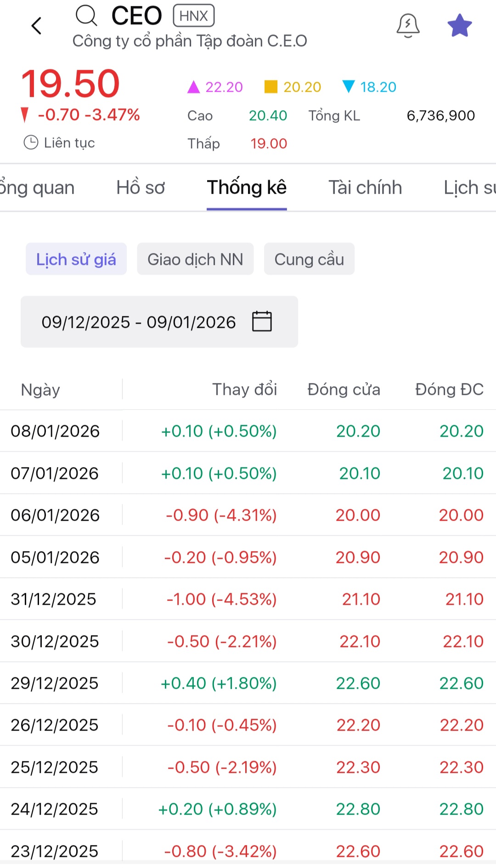Screen dimensions: 496x868
Task: Open calendar icon in date range
Action: point(262,321)
